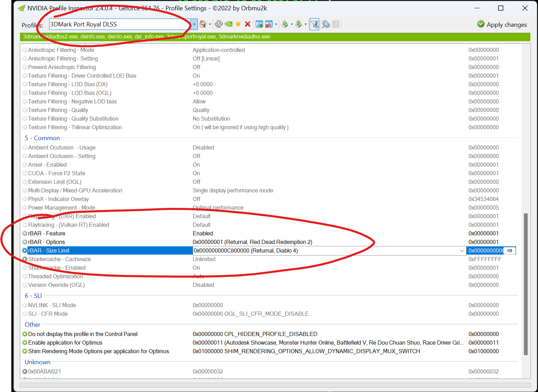538x392 pixels.
Task: Select 'Shim Rendering Mode Options per application for Optimus'
Action: point(99,351)
